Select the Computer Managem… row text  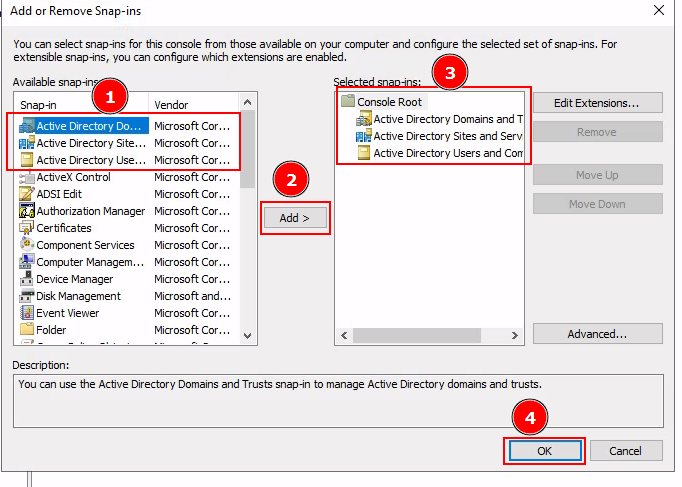coord(90,262)
